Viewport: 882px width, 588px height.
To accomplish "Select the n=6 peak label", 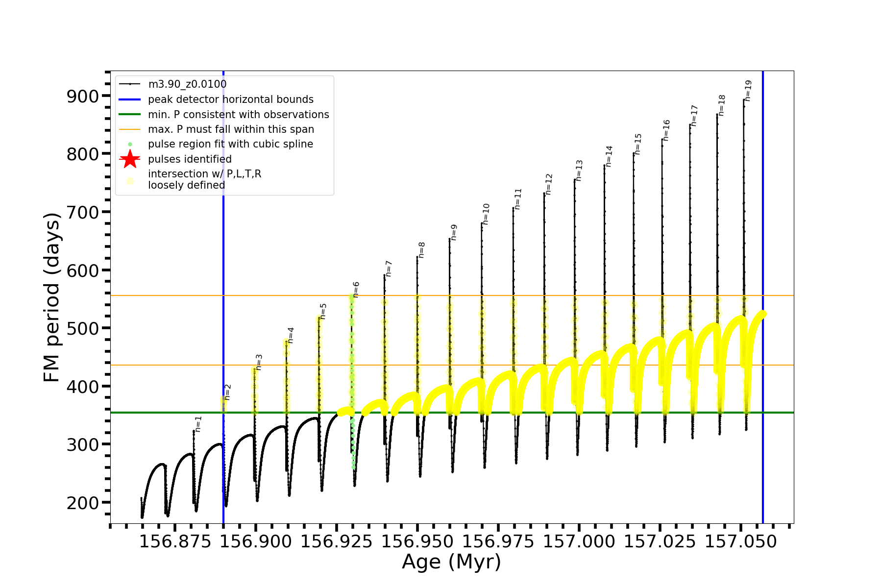I will 356,290.
